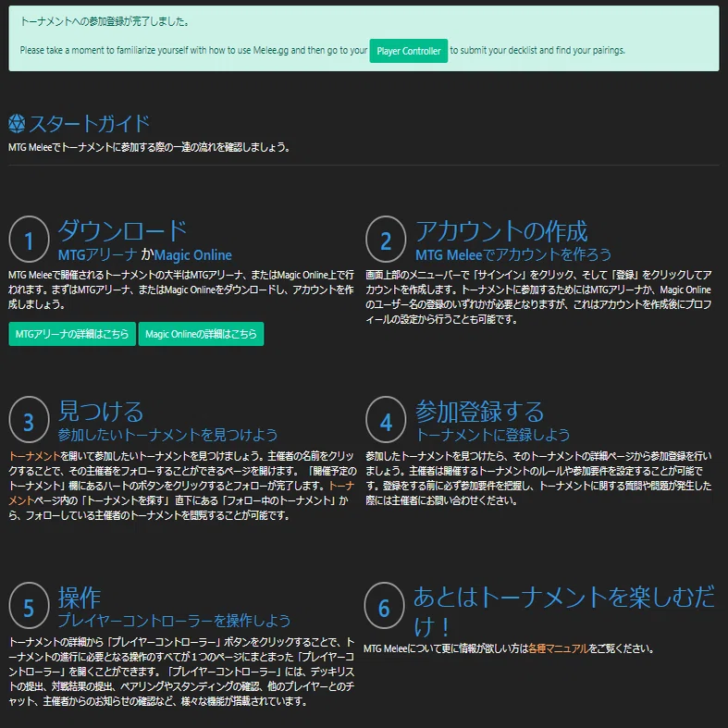Click the step 5 number circle

[30, 606]
